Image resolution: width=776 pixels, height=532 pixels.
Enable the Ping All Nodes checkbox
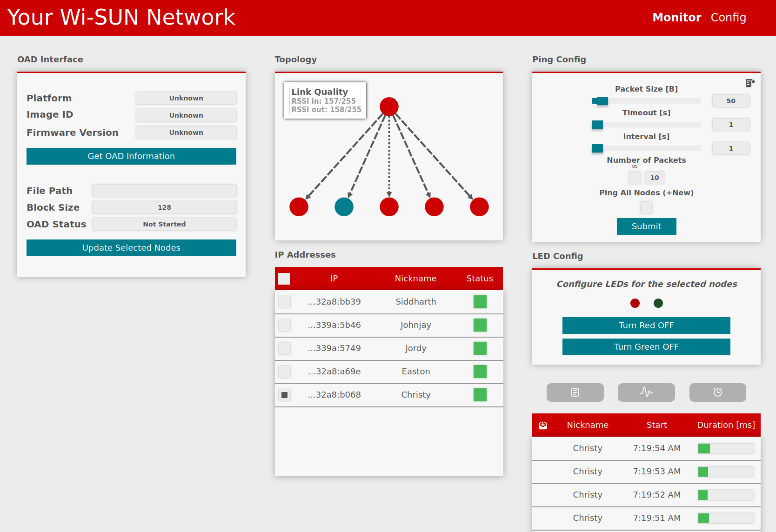pyautogui.click(x=646, y=207)
